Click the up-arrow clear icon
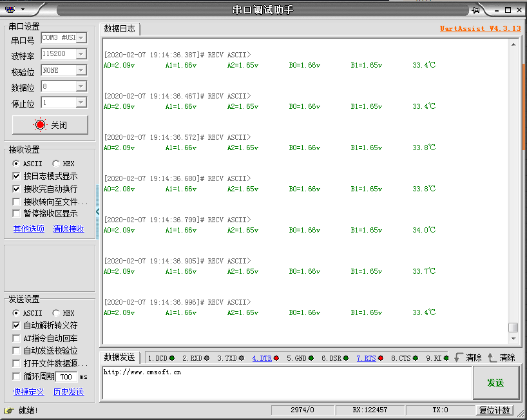 (492, 358)
